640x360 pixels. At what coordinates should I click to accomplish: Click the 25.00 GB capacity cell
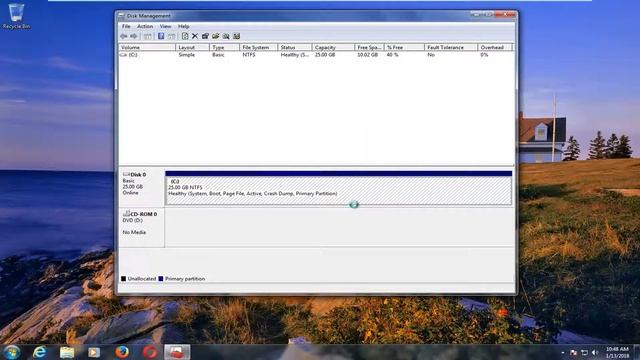tap(325, 55)
